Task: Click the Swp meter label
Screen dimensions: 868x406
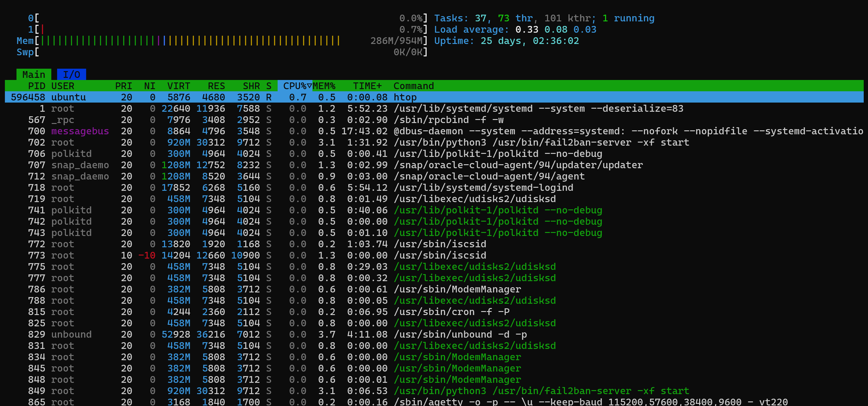Action: (25, 52)
